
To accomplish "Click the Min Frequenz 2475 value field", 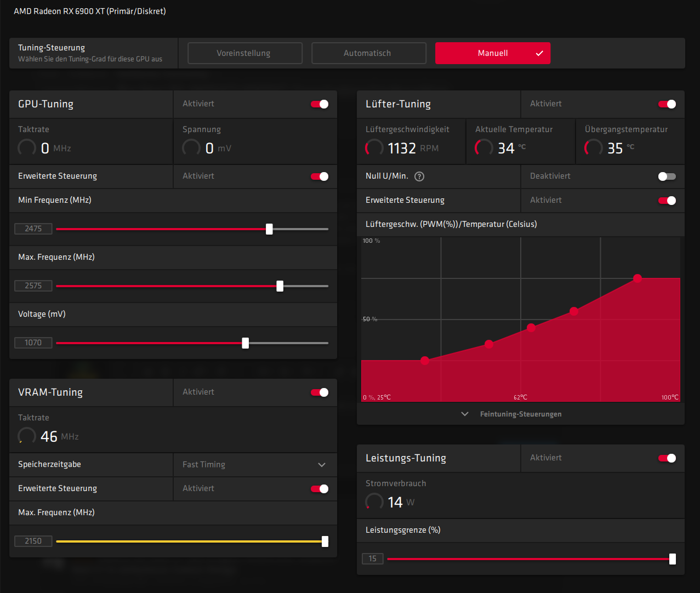I will (x=33, y=229).
